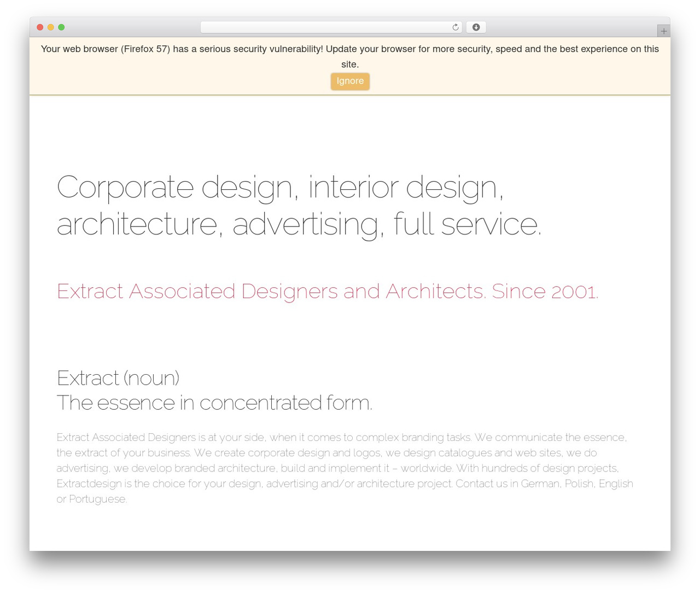The width and height of the screenshot is (700, 593).
Task: Click the heading "Corporate design, interior design,"
Action: click(x=280, y=188)
